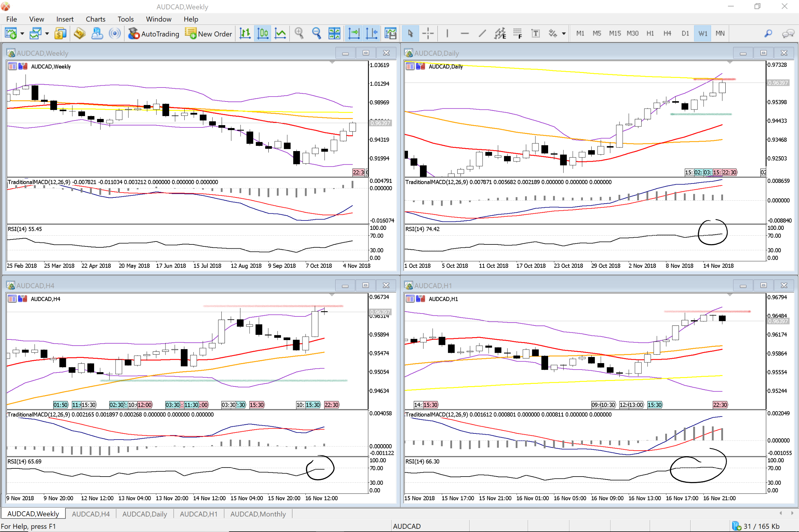
Task: Select the crosshair tool
Action: (428, 33)
